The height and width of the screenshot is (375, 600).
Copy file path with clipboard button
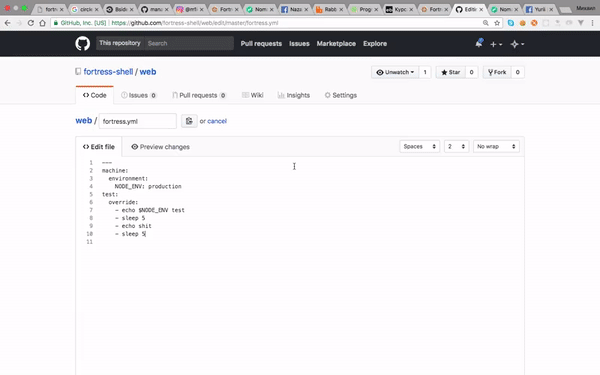click(189, 121)
